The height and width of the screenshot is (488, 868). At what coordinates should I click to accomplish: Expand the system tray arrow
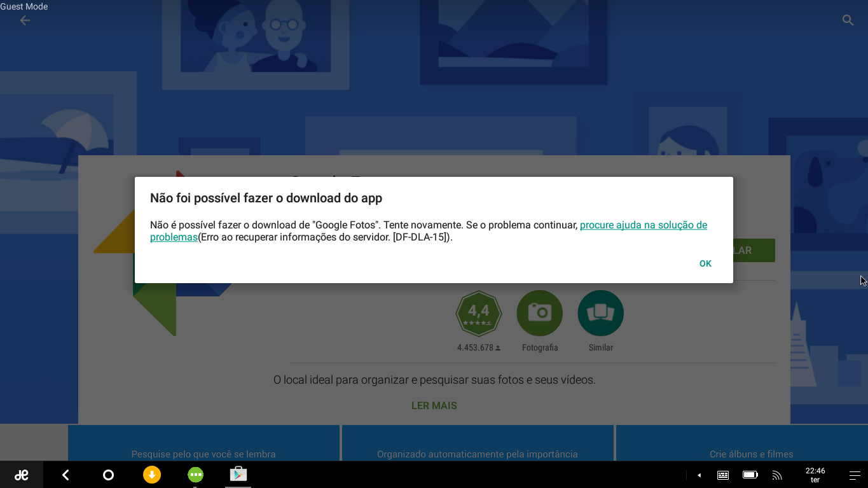[x=699, y=475]
